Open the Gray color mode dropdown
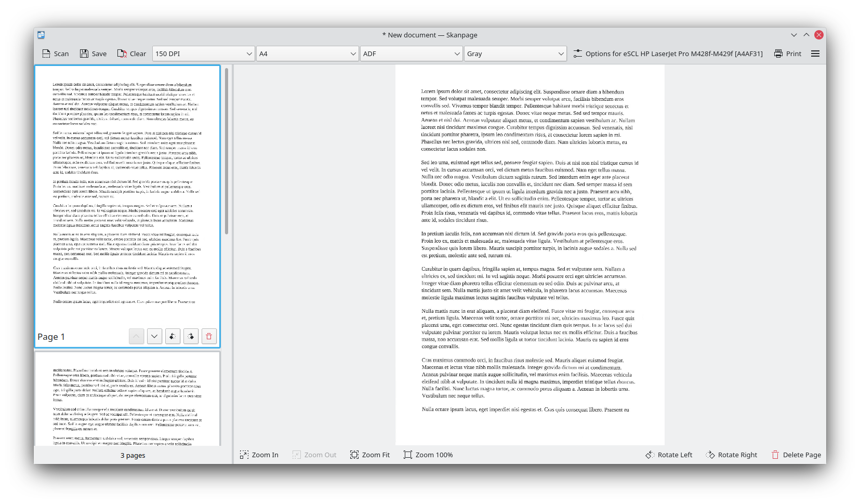The width and height of the screenshot is (860, 504). tap(515, 54)
